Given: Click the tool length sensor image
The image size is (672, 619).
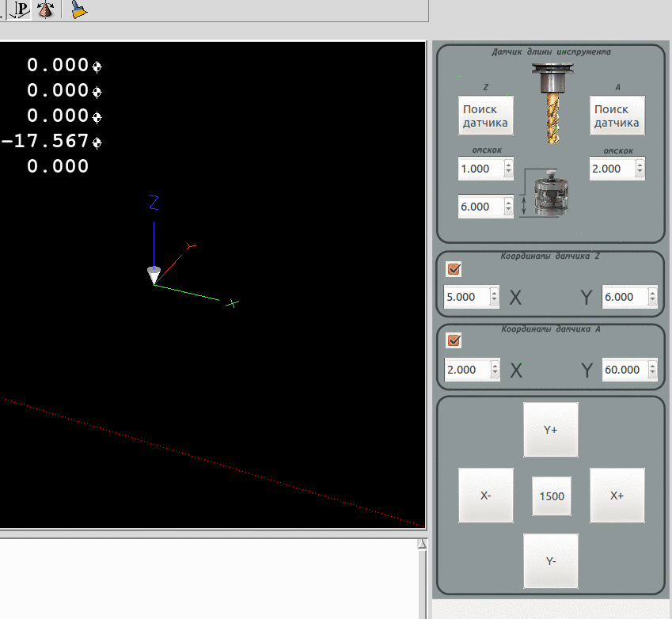Looking at the screenshot, I should click(x=551, y=192).
